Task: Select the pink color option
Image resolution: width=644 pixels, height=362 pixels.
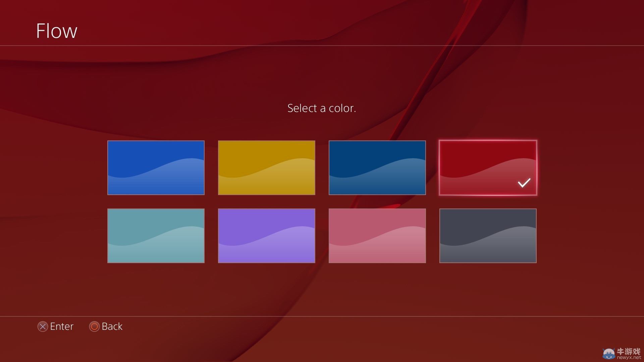Action: [x=377, y=235]
